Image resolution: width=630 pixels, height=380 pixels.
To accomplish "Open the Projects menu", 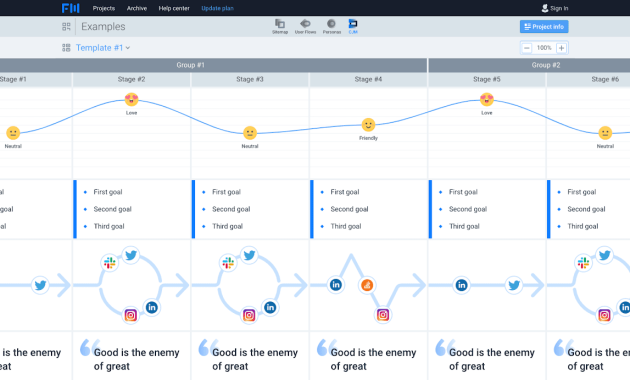I will pyautogui.click(x=104, y=8).
